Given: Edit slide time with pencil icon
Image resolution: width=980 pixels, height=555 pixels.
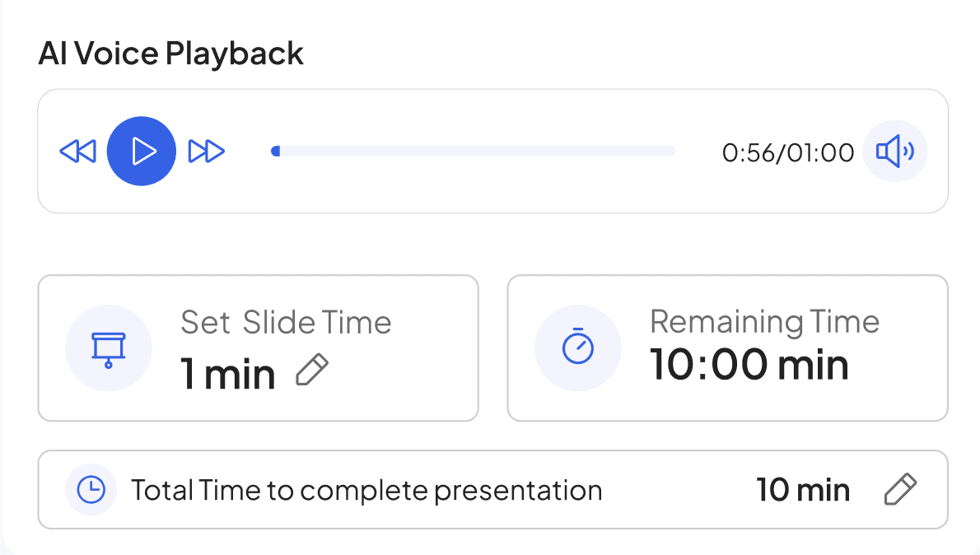Looking at the screenshot, I should [x=312, y=370].
